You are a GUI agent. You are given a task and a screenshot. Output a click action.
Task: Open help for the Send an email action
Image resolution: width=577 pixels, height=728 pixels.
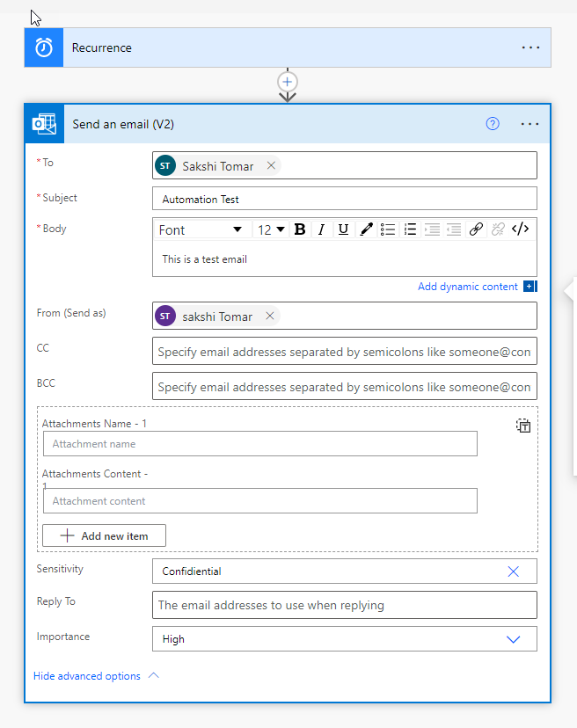click(493, 123)
